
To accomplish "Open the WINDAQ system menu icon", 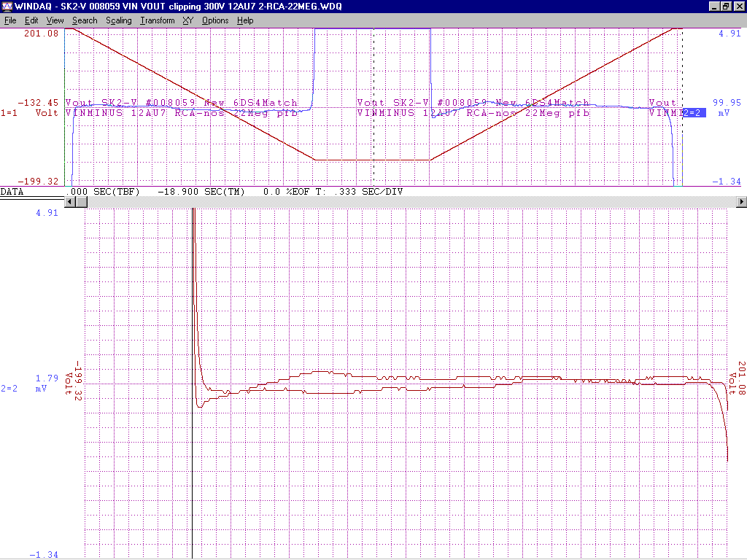I will (7, 7).
